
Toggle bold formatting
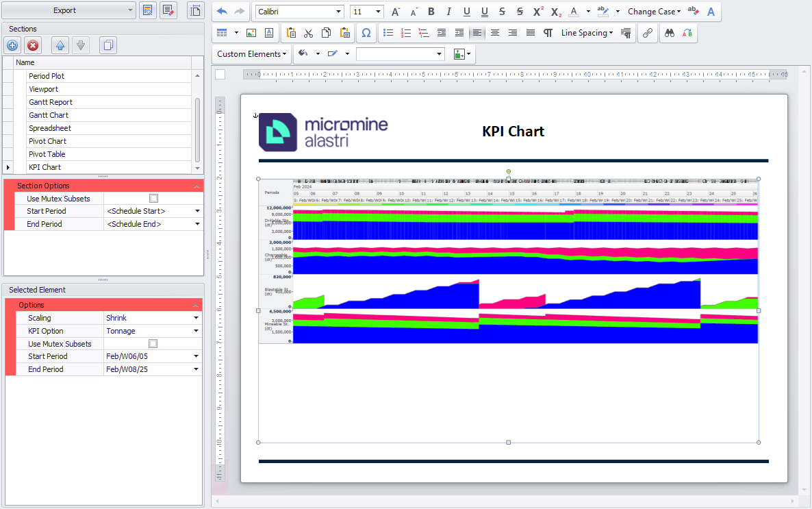(x=431, y=12)
